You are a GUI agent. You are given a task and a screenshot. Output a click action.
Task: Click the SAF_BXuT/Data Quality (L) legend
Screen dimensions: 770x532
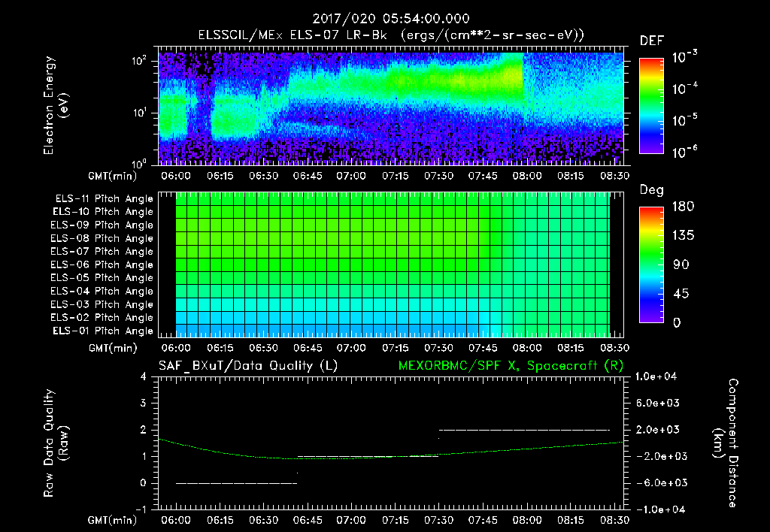tap(248, 366)
